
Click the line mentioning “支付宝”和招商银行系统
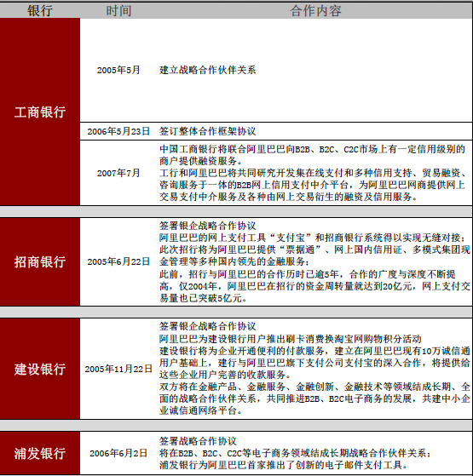pyautogui.click(x=312, y=238)
